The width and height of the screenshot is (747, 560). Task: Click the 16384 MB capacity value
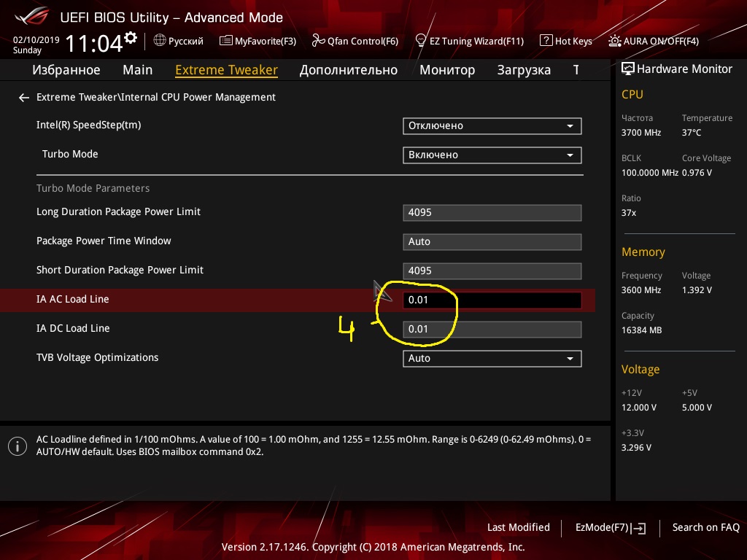(x=641, y=330)
